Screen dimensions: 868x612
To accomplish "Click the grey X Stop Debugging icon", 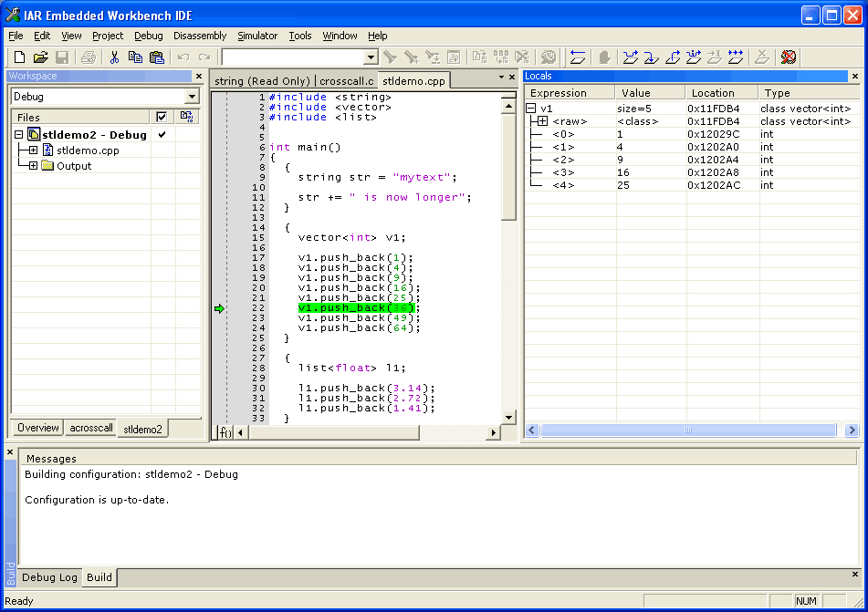I will pyautogui.click(x=762, y=57).
